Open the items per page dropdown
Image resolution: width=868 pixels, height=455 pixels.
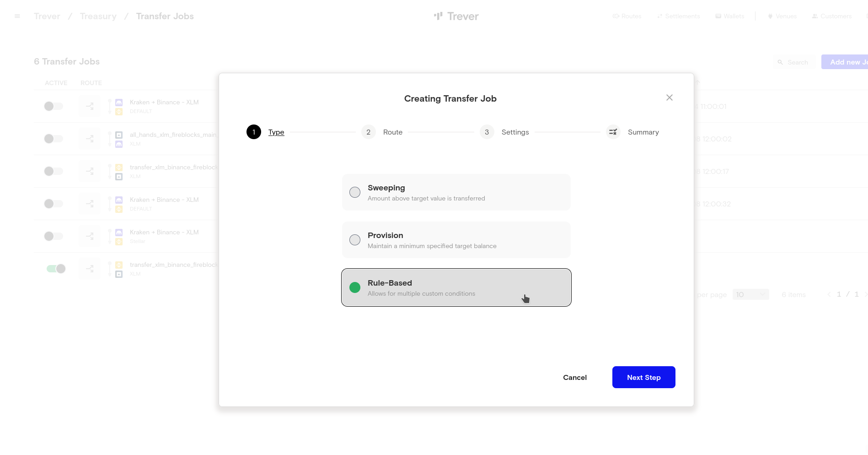(750, 294)
